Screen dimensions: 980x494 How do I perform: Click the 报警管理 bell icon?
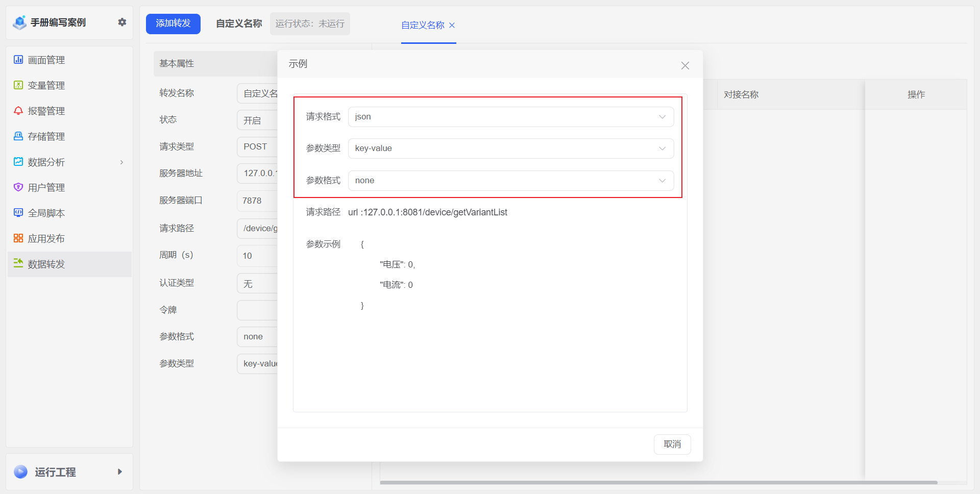18,111
